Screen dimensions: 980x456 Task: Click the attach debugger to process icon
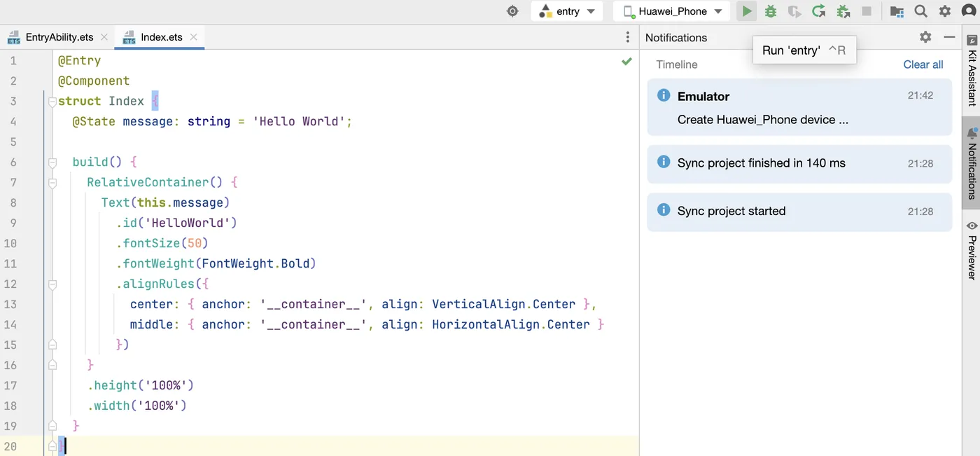(843, 11)
